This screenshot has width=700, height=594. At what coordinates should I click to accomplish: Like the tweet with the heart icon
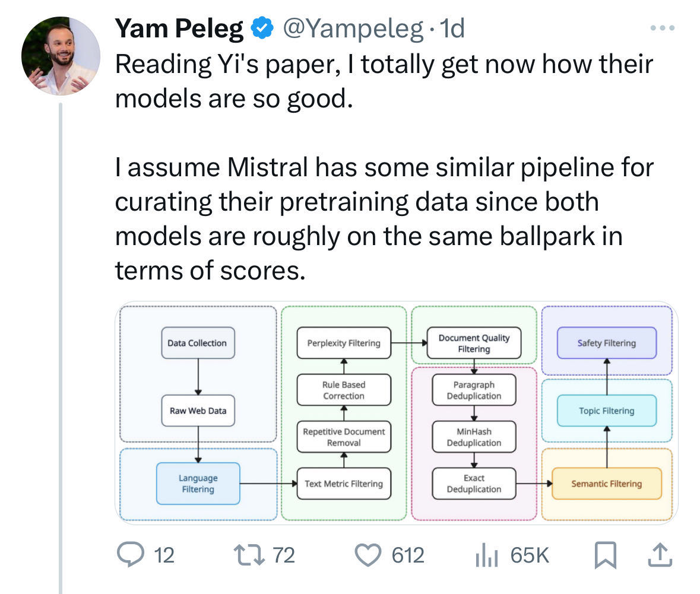(x=368, y=555)
